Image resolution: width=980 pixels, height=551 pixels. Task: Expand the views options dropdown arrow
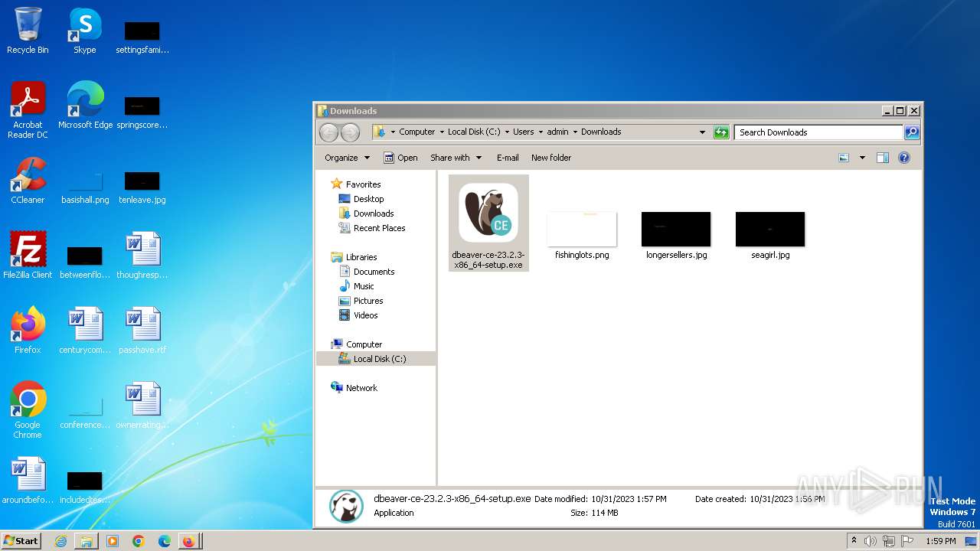click(x=862, y=158)
